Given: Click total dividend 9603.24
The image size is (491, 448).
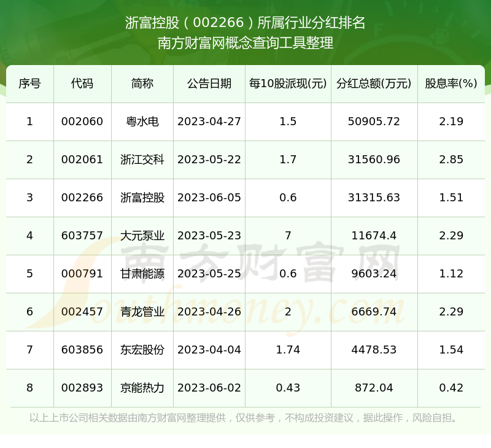Looking at the screenshot, I should (x=374, y=274).
